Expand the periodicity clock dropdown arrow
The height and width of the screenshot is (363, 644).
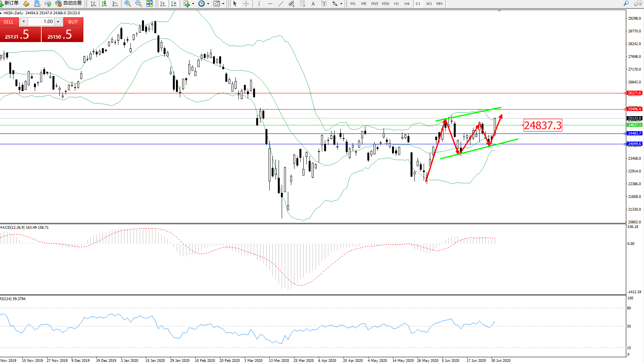click(x=208, y=3)
